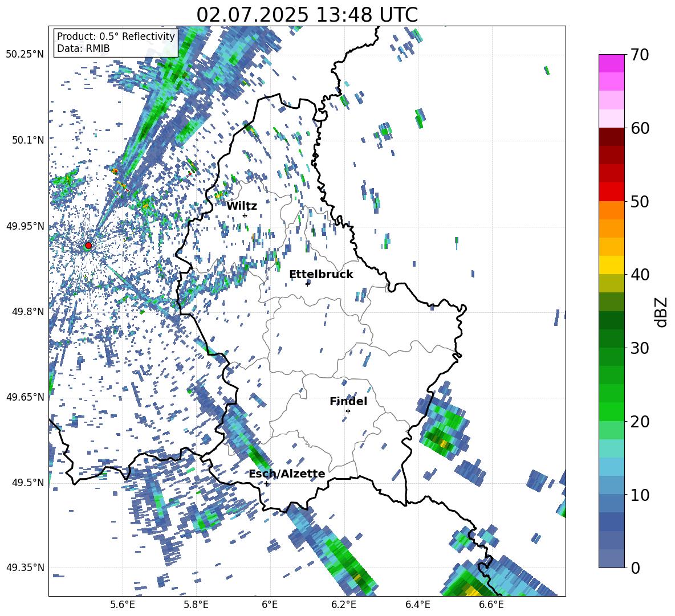
Task: Click the 30 value on colorbar
Action: [639, 348]
